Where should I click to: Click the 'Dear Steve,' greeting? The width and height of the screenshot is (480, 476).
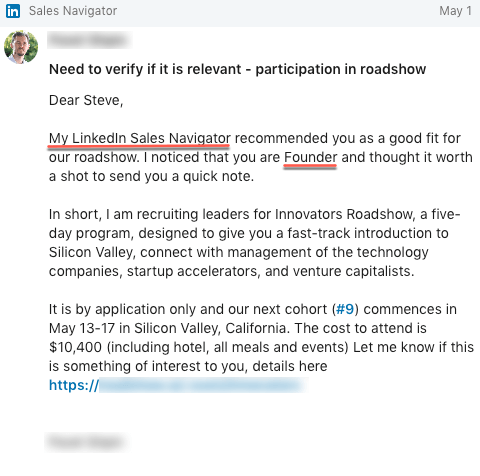[86, 100]
